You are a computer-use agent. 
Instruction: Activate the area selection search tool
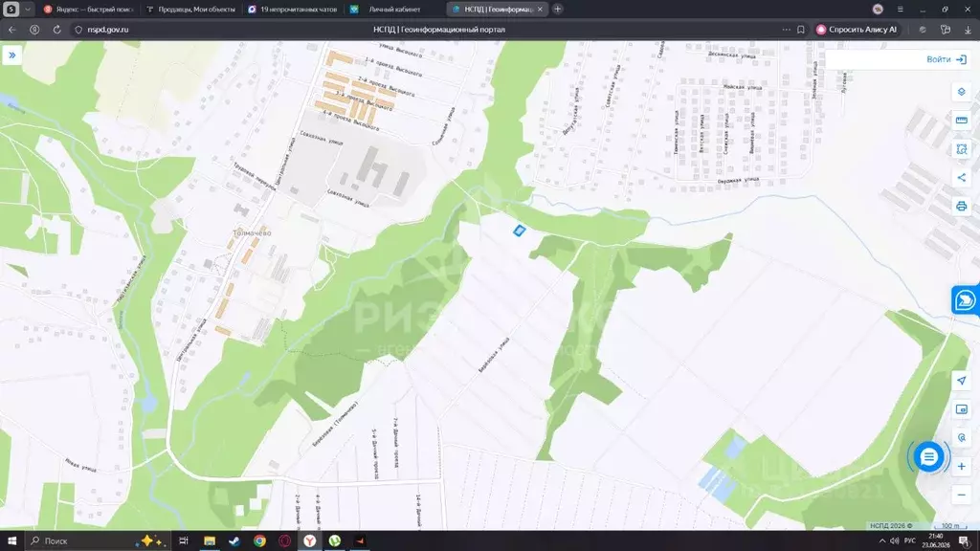point(961,149)
